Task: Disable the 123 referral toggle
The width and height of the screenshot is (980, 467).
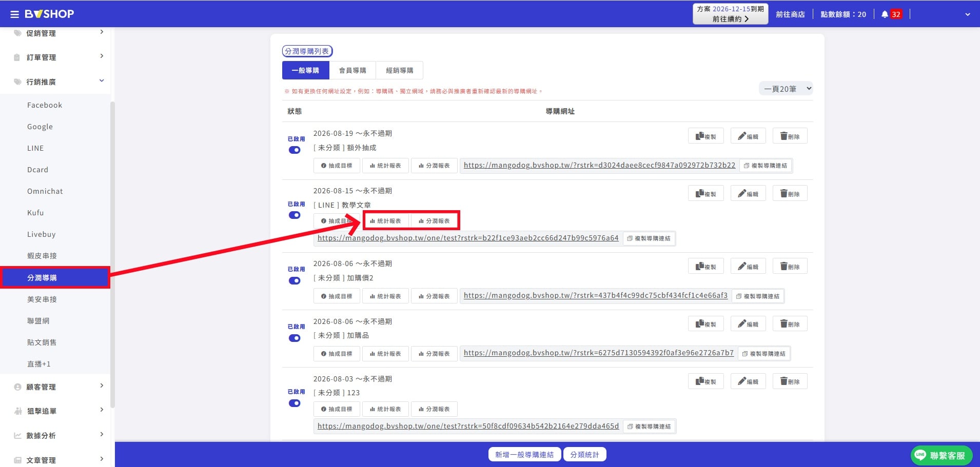Action: click(295, 403)
